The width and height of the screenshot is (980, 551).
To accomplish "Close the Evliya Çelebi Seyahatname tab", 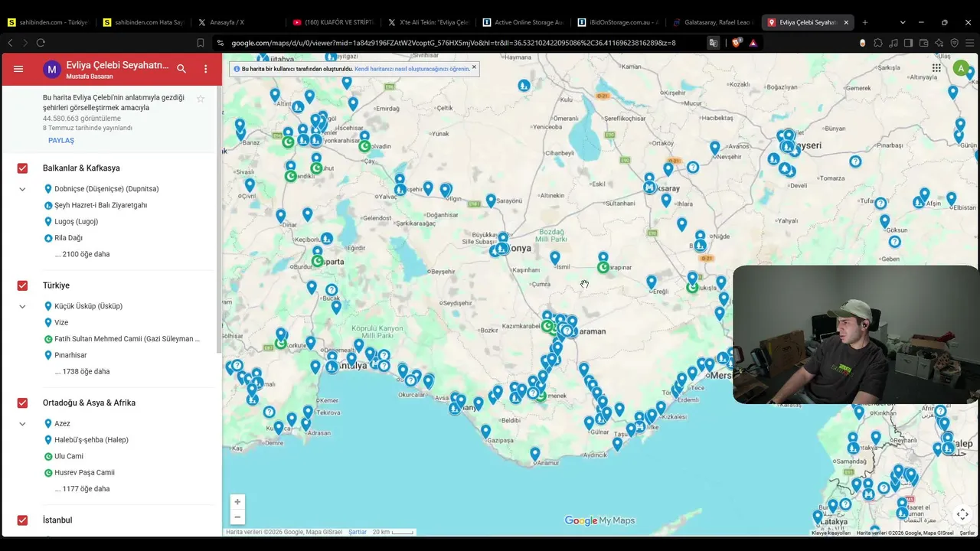I will click(x=846, y=22).
